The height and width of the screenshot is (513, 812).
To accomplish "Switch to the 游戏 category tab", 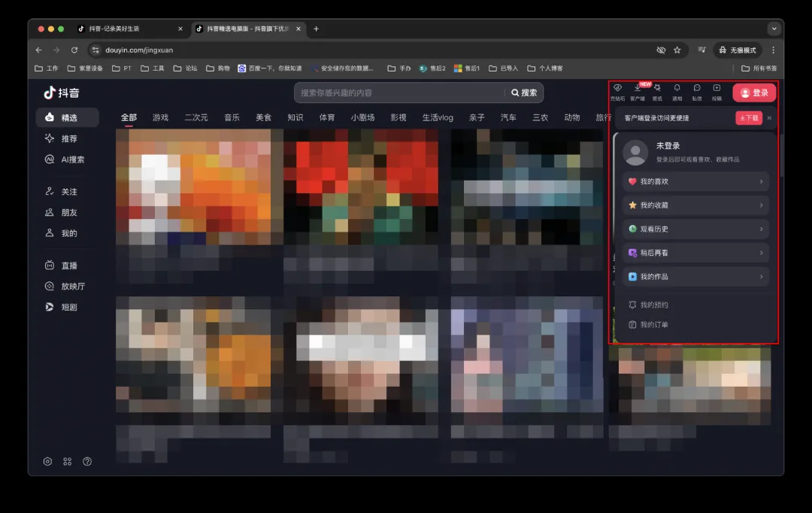I will [160, 117].
